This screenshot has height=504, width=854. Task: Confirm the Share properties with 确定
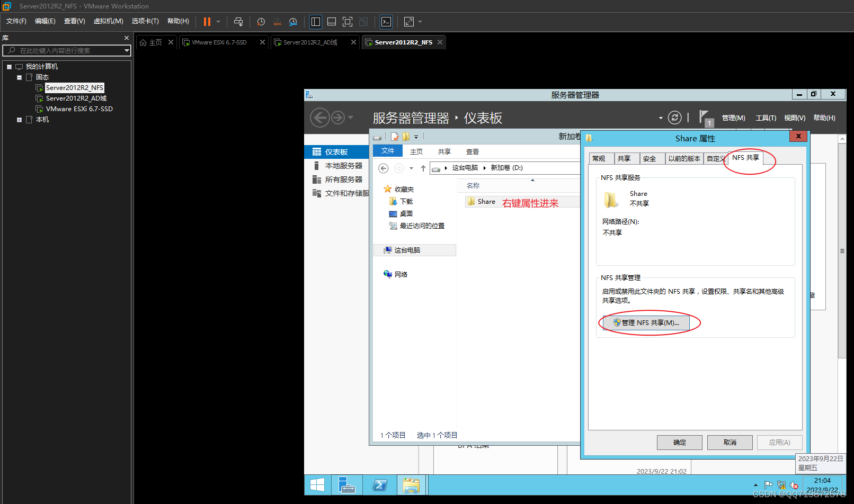[x=679, y=442]
